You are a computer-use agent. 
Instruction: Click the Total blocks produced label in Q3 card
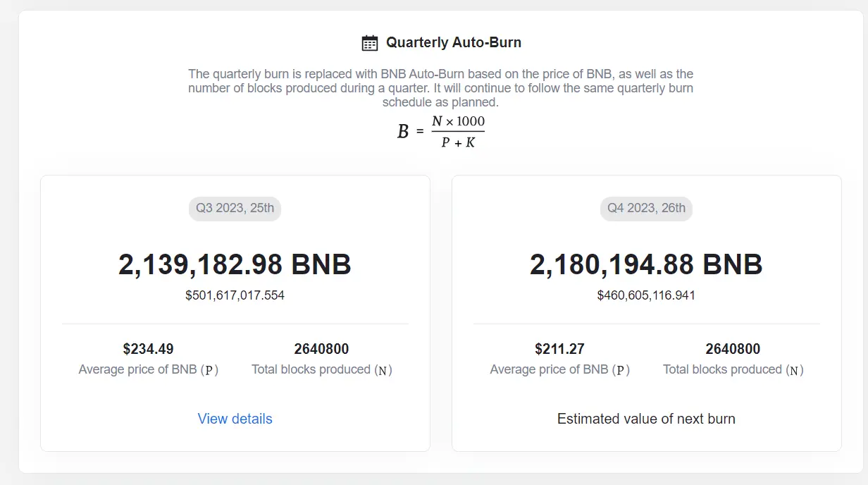322,370
